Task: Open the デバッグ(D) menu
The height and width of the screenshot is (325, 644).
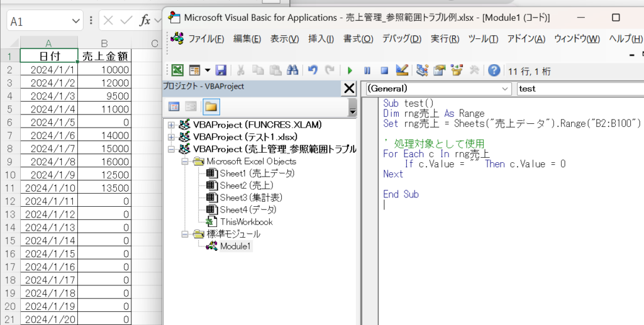Action: pos(402,39)
